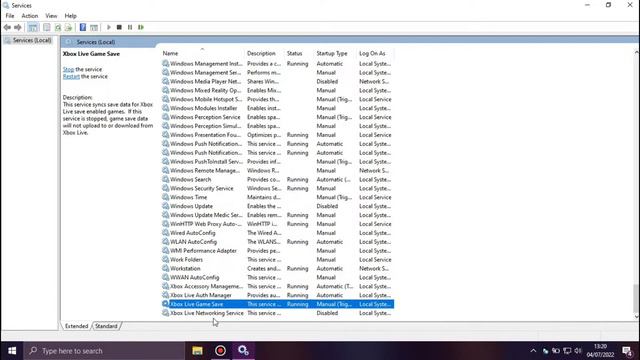Switch to the Extended tab
Viewport: 640px width, 360px height.
[x=76, y=326]
